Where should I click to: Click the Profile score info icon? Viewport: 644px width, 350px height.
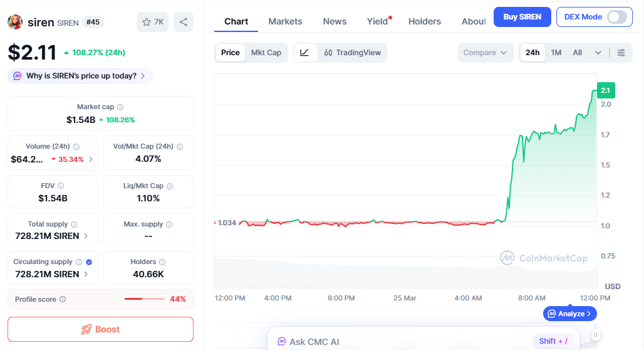tap(63, 300)
